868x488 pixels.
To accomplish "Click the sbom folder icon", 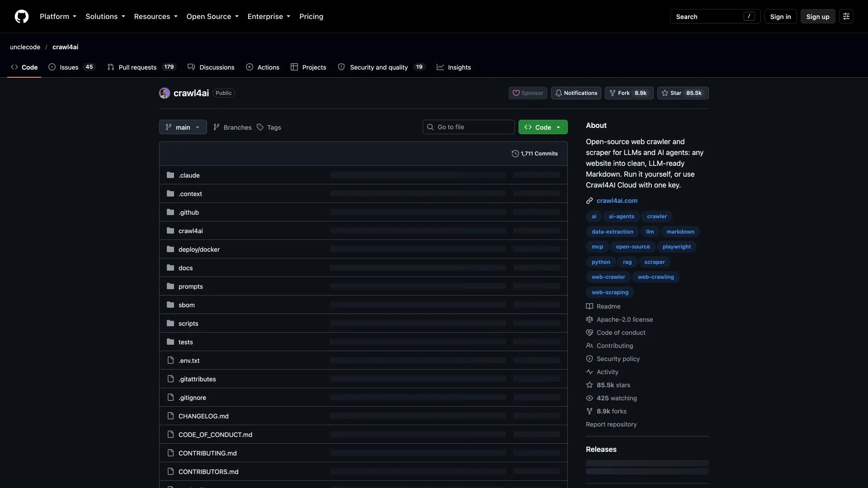I will [170, 305].
